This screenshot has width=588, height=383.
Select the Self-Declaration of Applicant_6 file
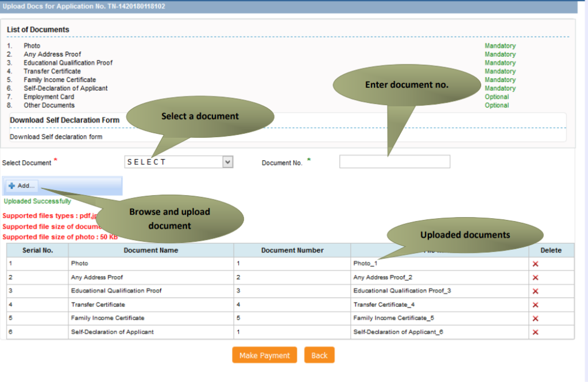coord(398,332)
